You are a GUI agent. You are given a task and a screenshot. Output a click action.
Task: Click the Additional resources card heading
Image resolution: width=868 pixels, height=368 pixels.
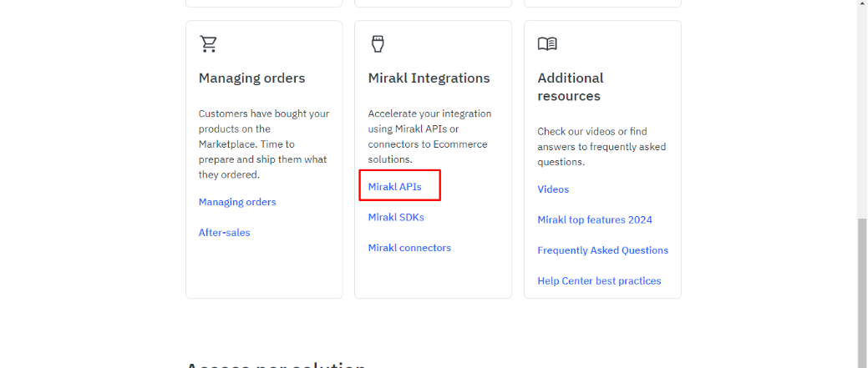pyautogui.click(x=571, y=87)
